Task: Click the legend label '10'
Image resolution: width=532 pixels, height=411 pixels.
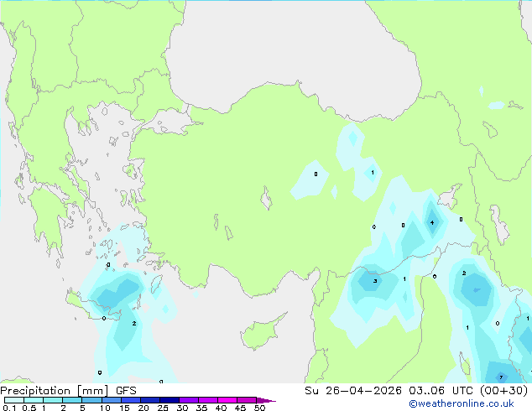Action: point(105,408)
